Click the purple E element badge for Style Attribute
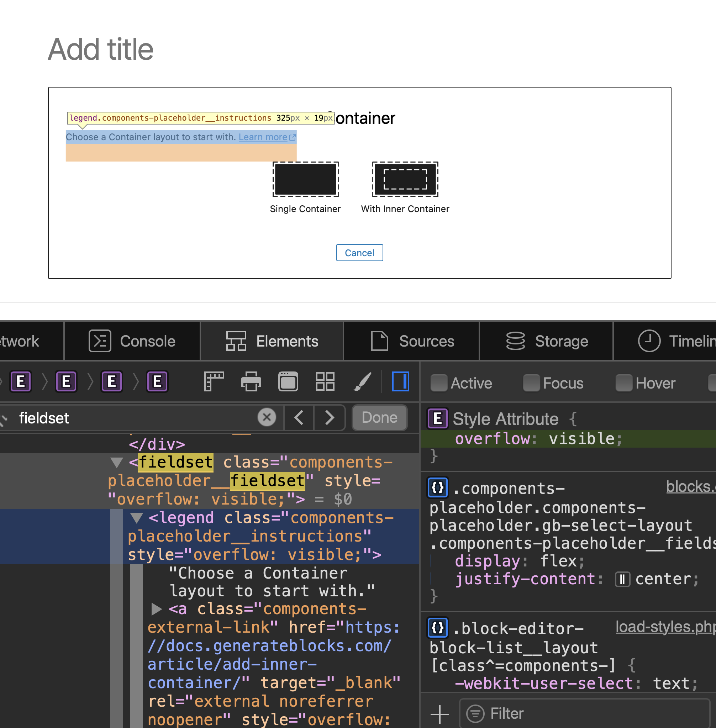This screenshot has width=716, height=728. (437, 418)
